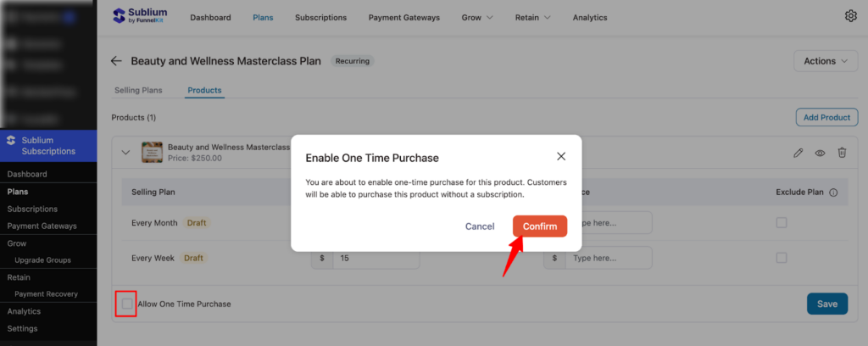Click the eye preview product icon
This screenshot has width=868, height=346.
pyautogui.click(x=820, y=153)
